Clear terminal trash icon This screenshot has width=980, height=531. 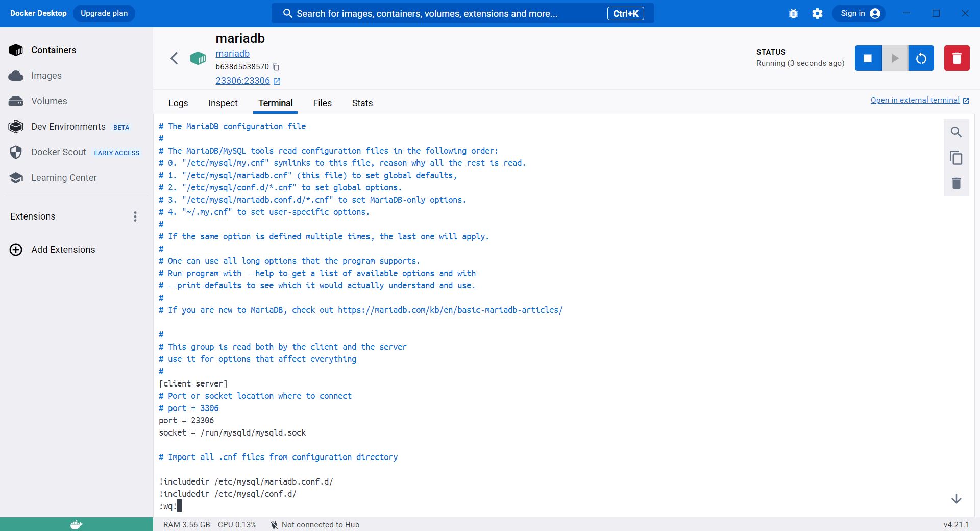957,183
